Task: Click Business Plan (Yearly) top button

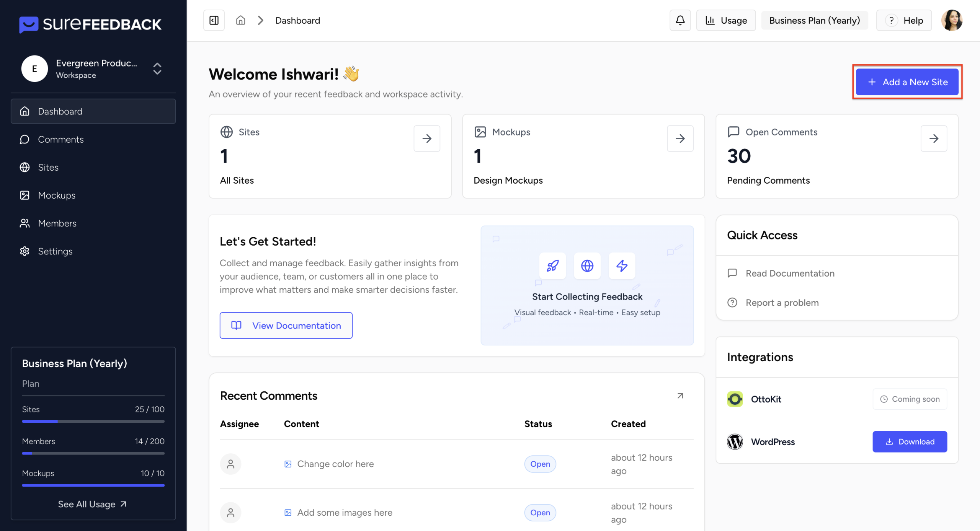Action: pos(814,20)
